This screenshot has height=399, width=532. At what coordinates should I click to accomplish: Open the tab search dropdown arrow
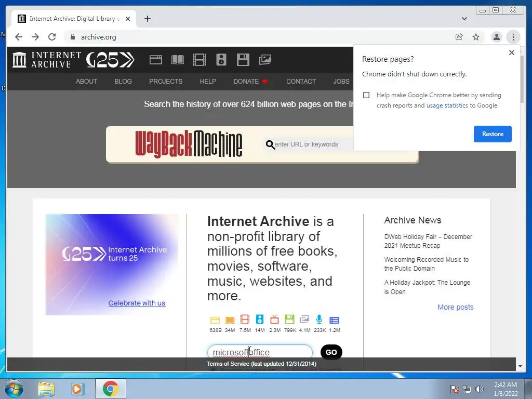click(x=464, y=19)
